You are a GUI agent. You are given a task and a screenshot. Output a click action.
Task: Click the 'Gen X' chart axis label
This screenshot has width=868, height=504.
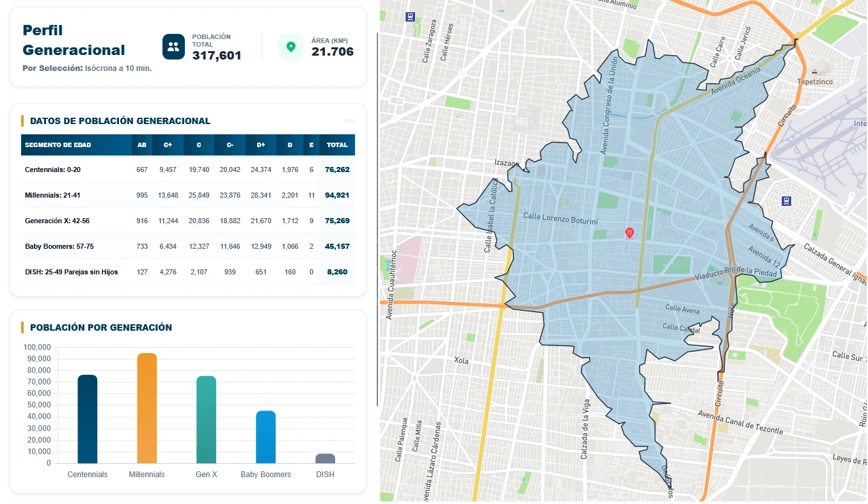tap(207, 475)
